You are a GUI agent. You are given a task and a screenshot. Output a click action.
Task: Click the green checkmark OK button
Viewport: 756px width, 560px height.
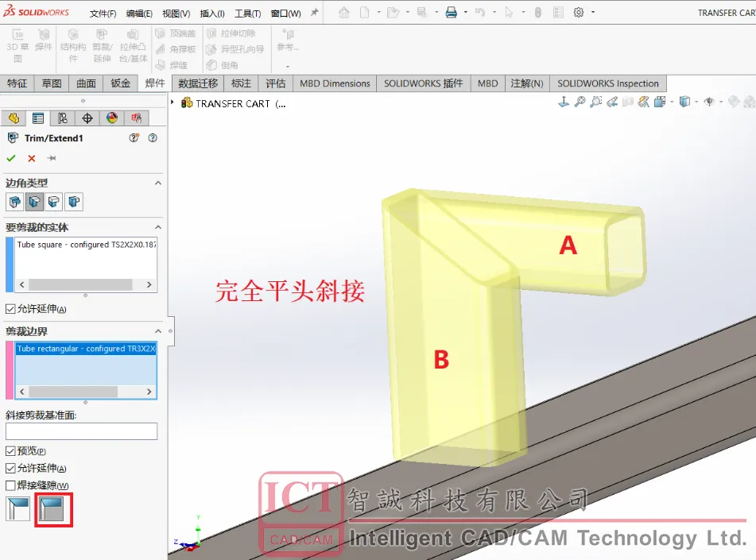coord(11,158)
